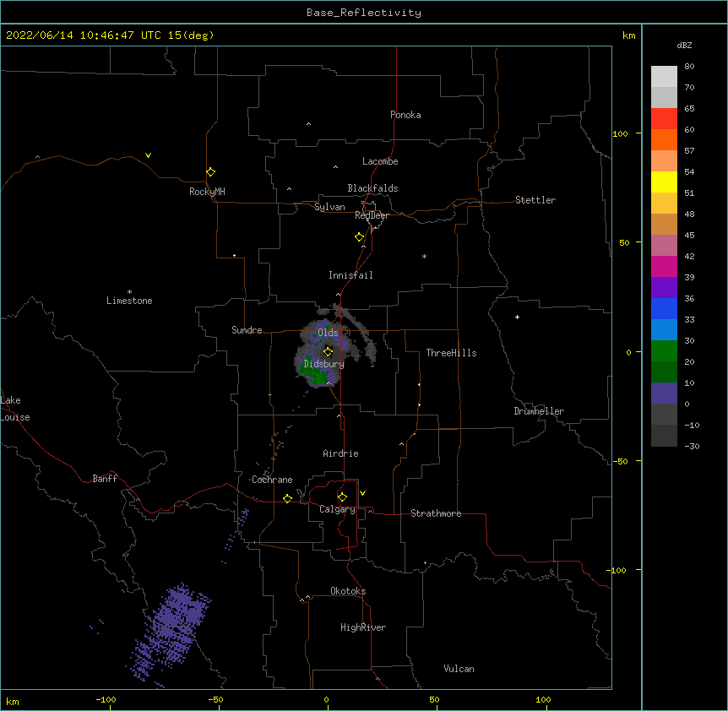Click the yellow diamond marker below Cochrane
Viewport: 728px width, 711px height.
click(287, 499)
